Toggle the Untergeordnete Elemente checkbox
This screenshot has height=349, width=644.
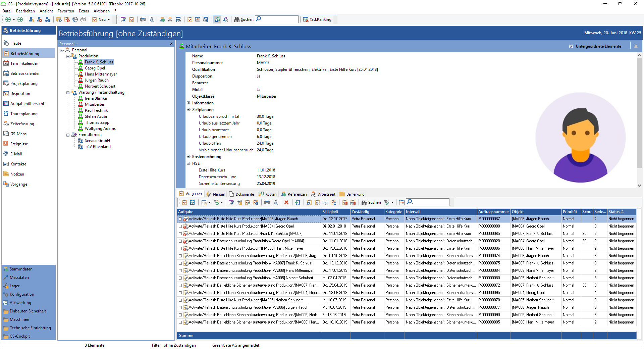point(571,46)
